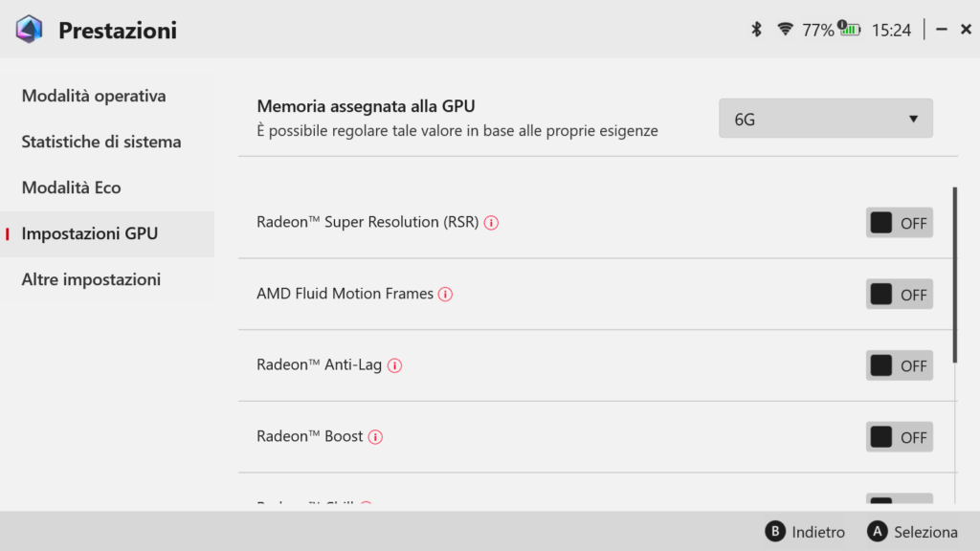This screenshot has width=980, height=551.
Task: Open the GPU memory 6G dropdown
Action: tap(825, 119)
